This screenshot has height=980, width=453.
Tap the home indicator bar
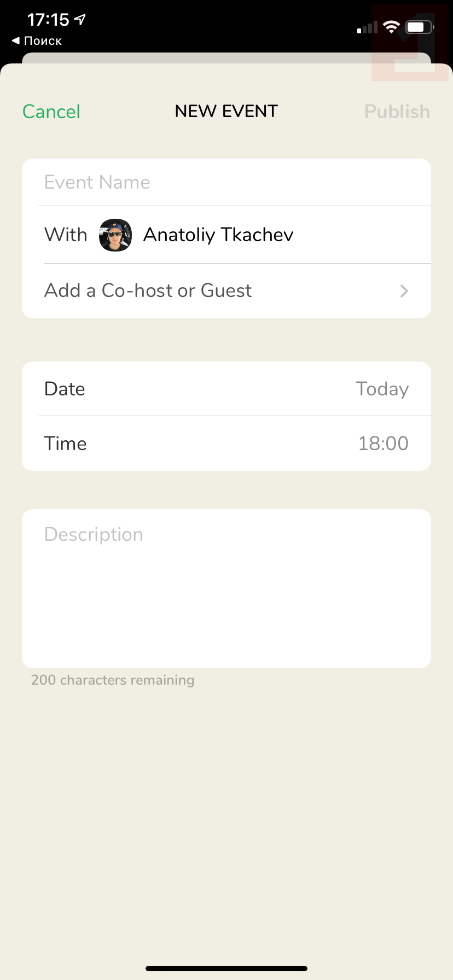[226, 969]
